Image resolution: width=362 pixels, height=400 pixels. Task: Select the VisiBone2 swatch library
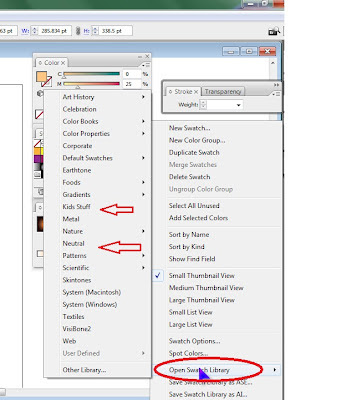coord(97,329)
